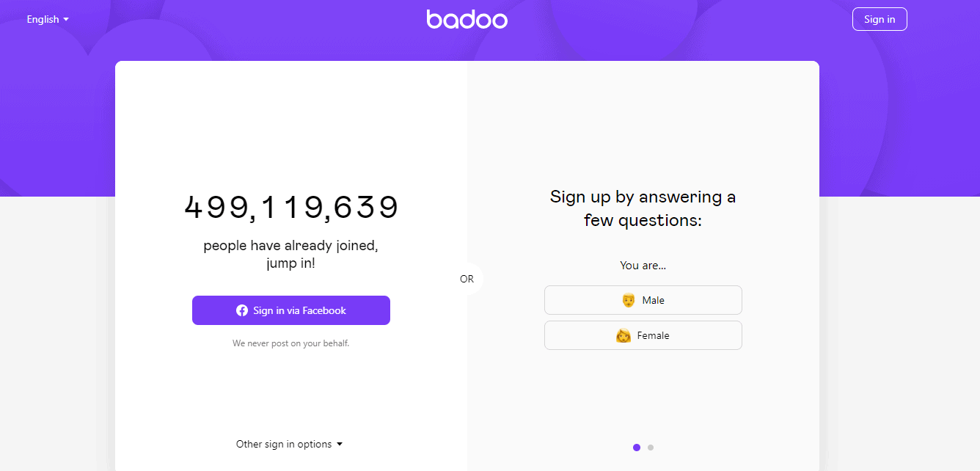Expand Other sign in options
This screenshot has width=980, height=471.
pyautogui.click(x=290, y=444)
